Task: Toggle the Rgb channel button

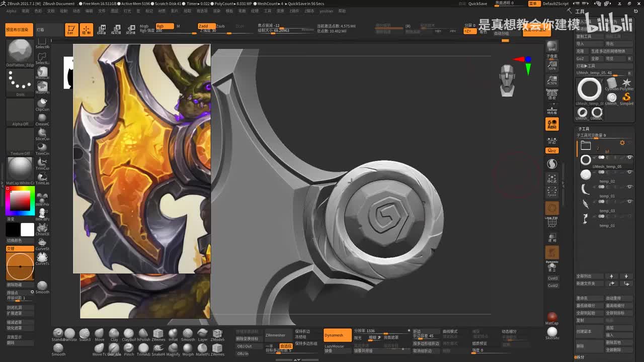Action: coord(164,26)
